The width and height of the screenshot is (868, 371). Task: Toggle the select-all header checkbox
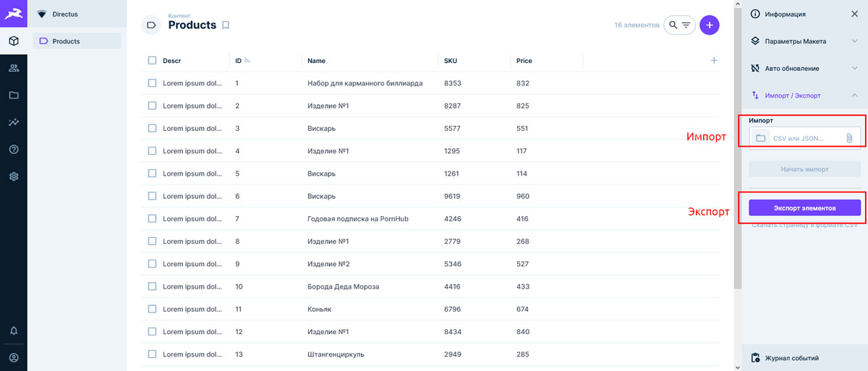coord(152,61)
